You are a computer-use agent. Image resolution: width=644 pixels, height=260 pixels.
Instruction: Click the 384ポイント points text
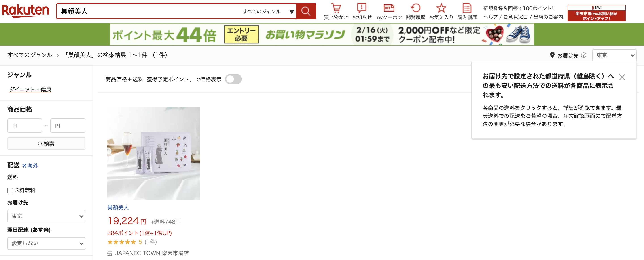click(x=139, y=233)
